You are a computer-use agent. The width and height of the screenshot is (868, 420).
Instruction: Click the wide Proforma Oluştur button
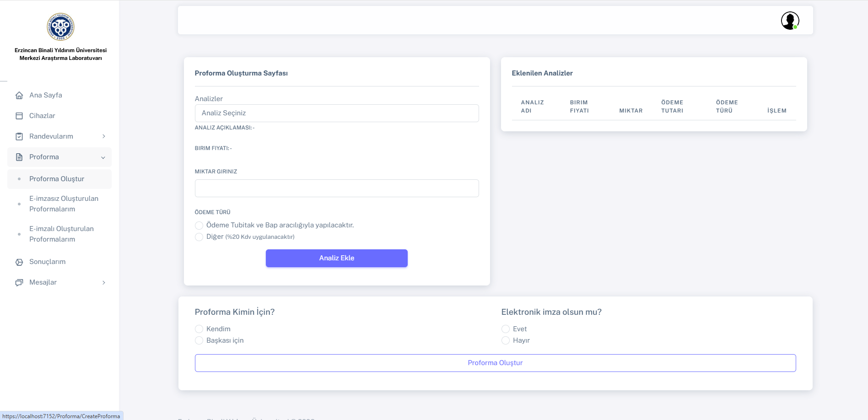pos(495,363)
